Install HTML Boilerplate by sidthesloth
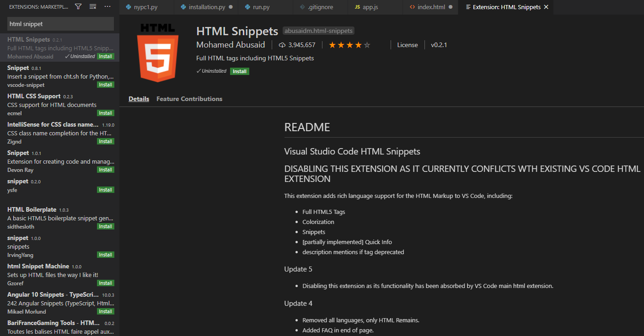 106,227
